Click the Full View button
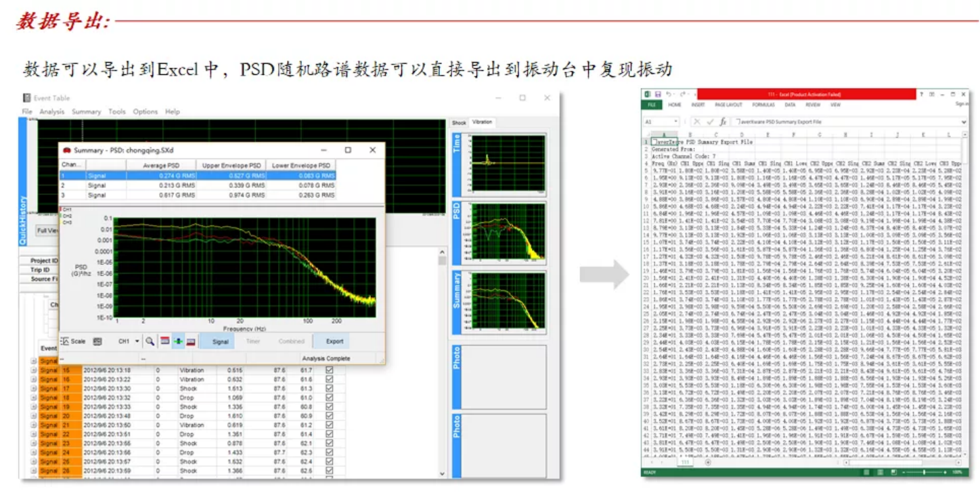This screenshot has height=497, width=980. click(x=47, y=231)
